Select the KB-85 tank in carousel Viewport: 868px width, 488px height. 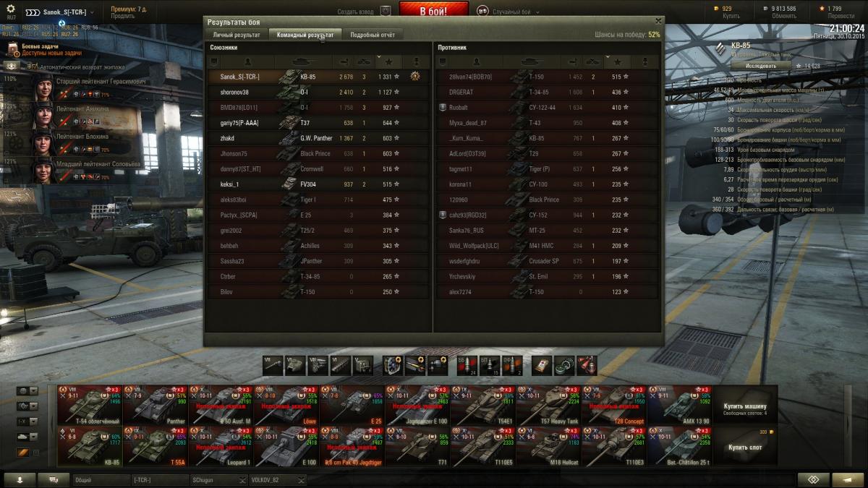[90, 446]
